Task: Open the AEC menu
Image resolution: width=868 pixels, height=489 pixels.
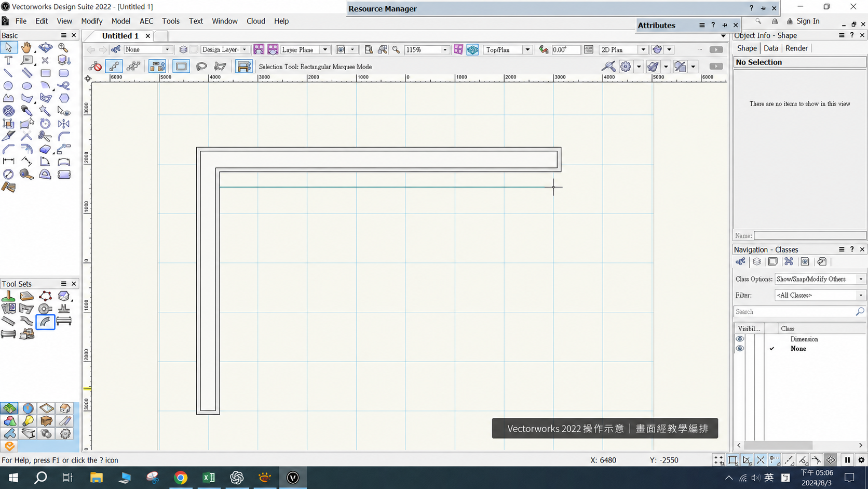Action: [146, 21]
